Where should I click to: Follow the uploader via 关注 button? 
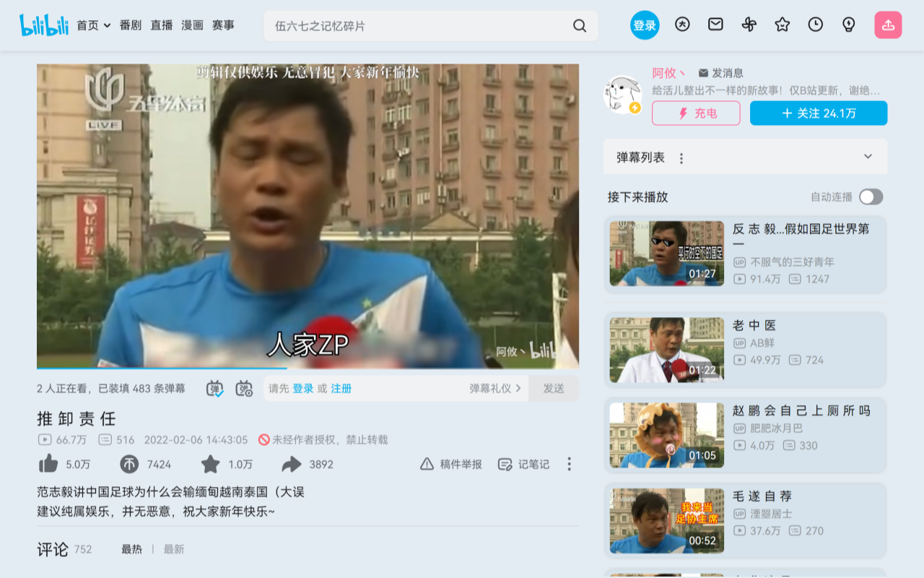(x=819, y=113)
